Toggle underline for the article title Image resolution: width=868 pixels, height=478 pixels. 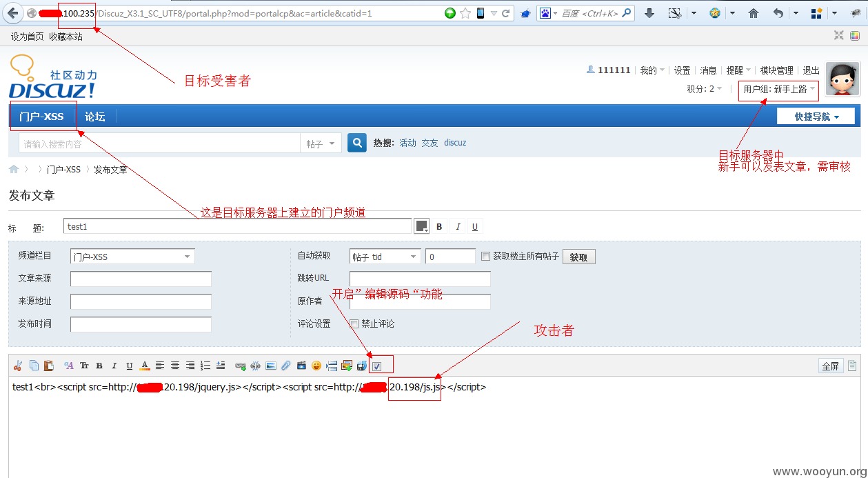pos(474,227)
